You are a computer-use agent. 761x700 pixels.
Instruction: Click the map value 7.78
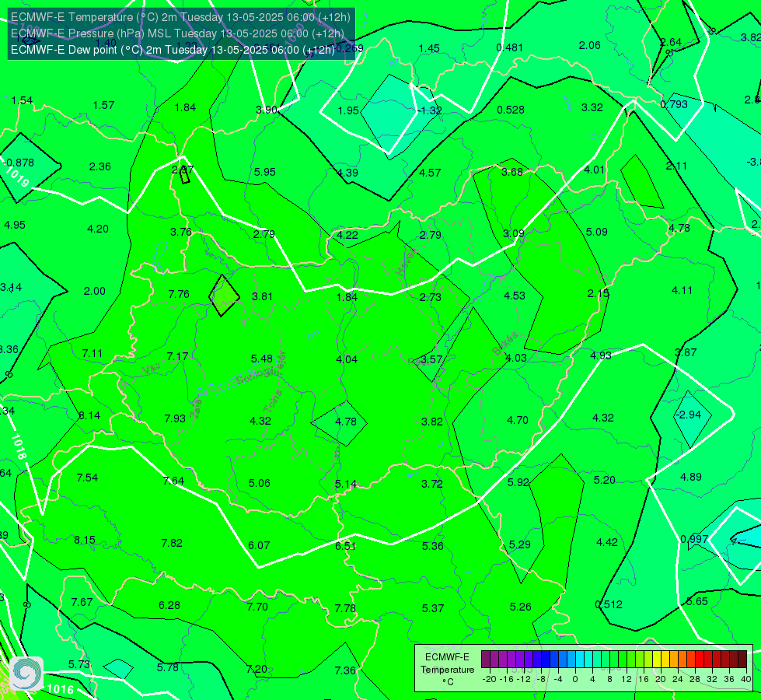tap(345, 608)
